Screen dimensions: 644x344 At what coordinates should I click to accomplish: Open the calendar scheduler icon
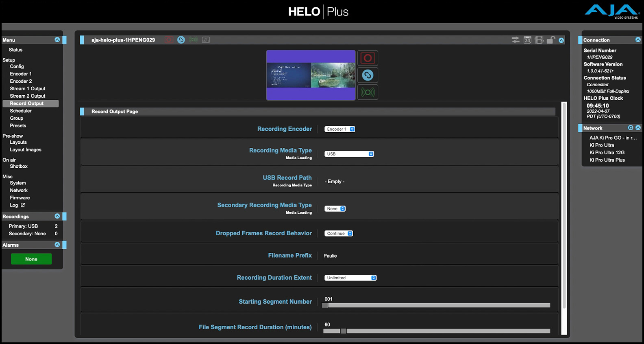pyautogui.click(x=527, y=40)
